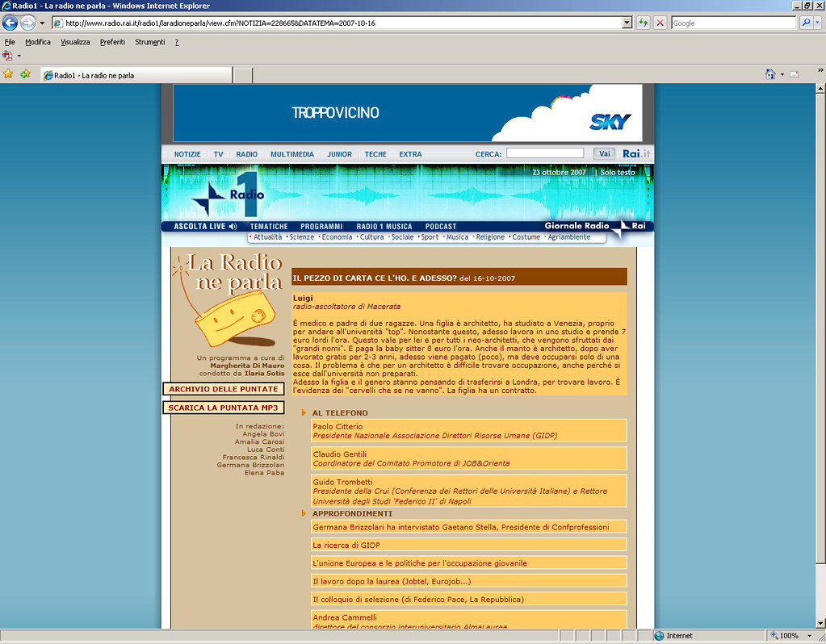Open the ? help menu
The width and height of the screenshot is (826, 644).
click(x=177, y=42)
